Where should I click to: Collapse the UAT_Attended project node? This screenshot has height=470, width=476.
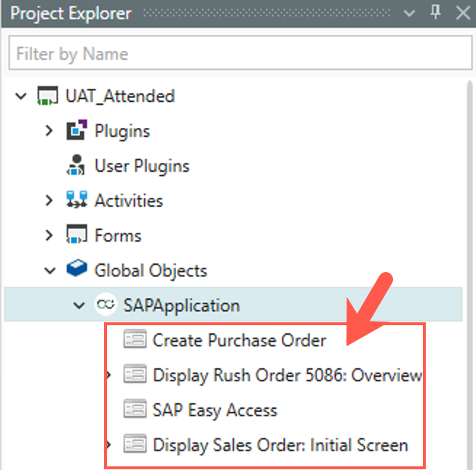(x=21, y=96)
